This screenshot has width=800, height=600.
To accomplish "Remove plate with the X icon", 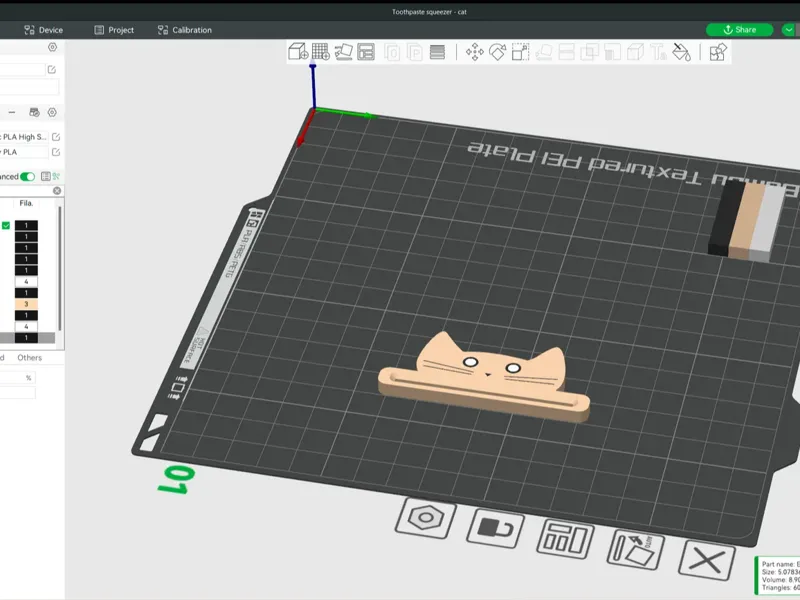I will tap(707, 560).
